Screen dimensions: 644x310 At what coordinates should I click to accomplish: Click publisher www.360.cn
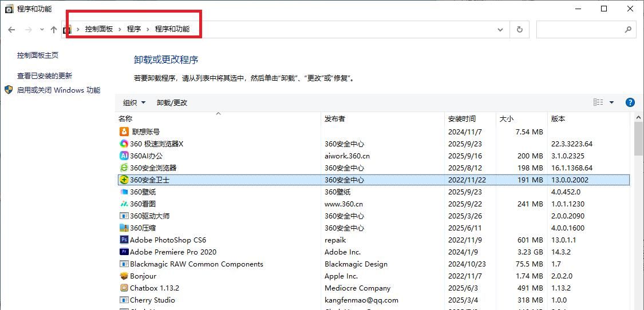click(x=344, y=204)
